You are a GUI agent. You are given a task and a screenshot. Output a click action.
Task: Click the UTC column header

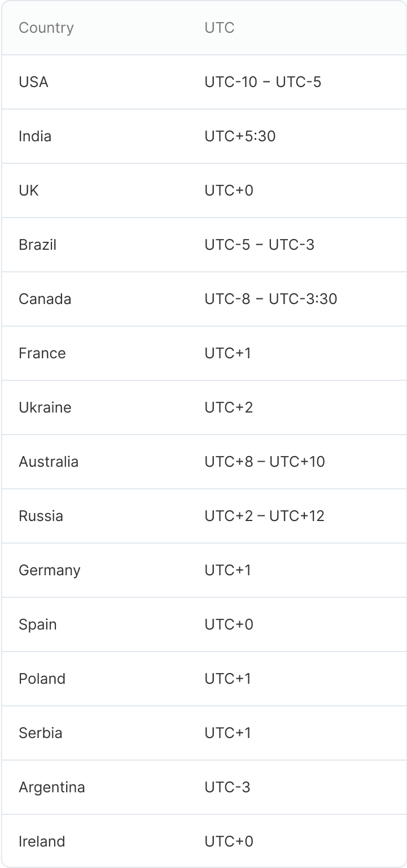point(220,28)
